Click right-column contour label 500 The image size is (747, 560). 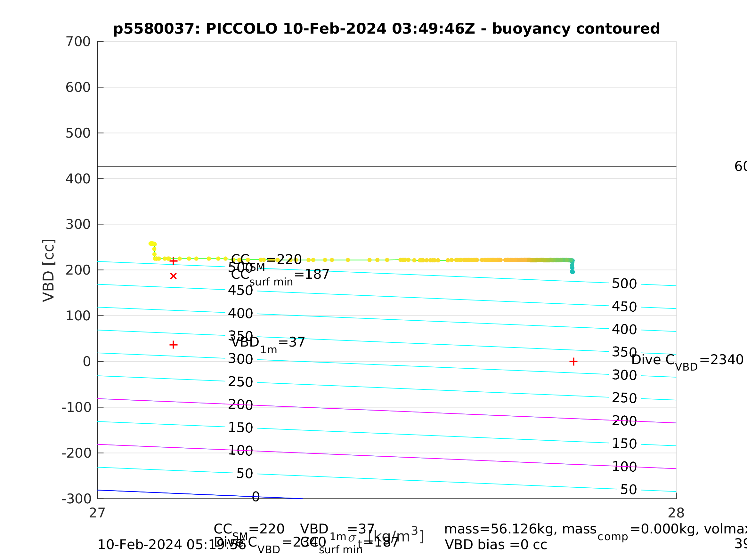point(624,284)
